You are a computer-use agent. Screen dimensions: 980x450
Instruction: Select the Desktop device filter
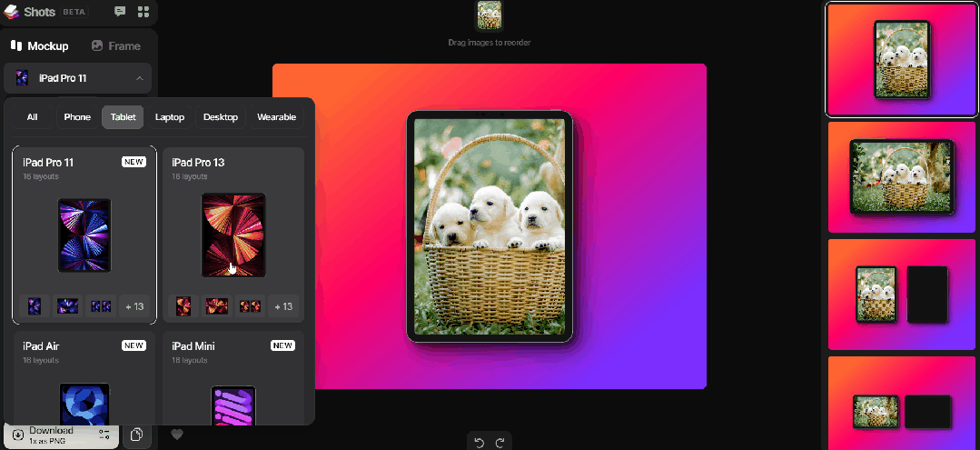221,117
